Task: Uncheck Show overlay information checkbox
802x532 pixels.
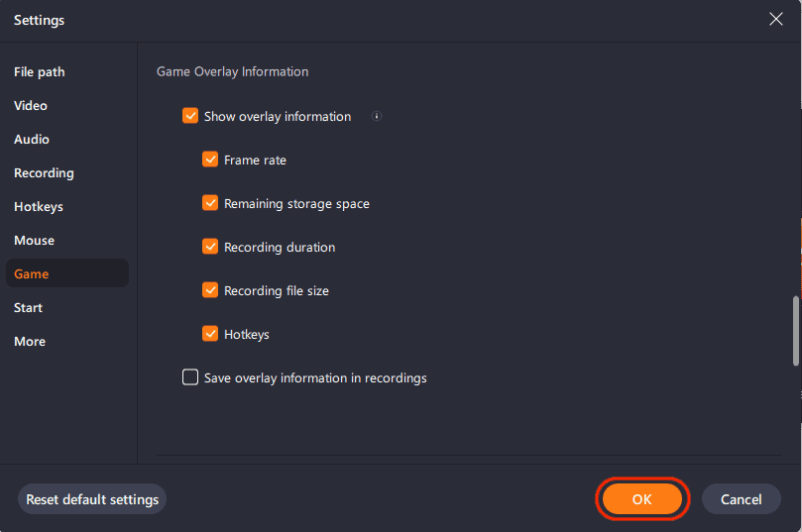Action: coord(191,116)
